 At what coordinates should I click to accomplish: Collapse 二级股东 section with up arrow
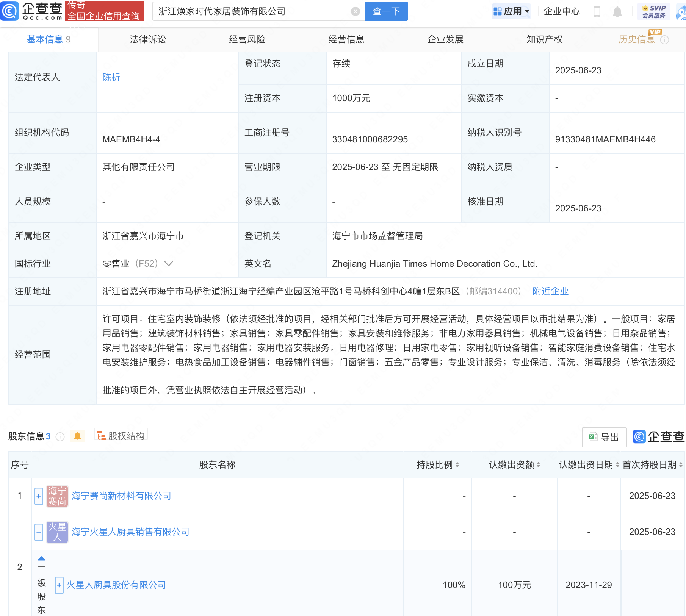tap(41, 558)
